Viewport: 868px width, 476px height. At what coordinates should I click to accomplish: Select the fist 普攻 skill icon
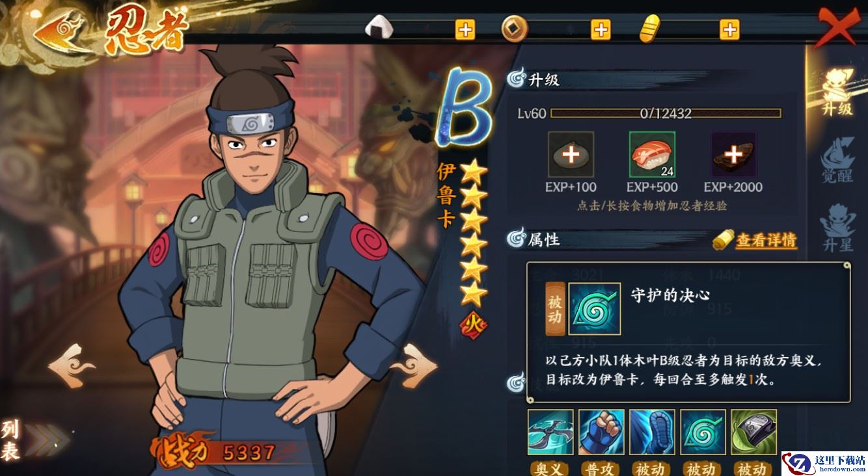click(x=601, y=432)
